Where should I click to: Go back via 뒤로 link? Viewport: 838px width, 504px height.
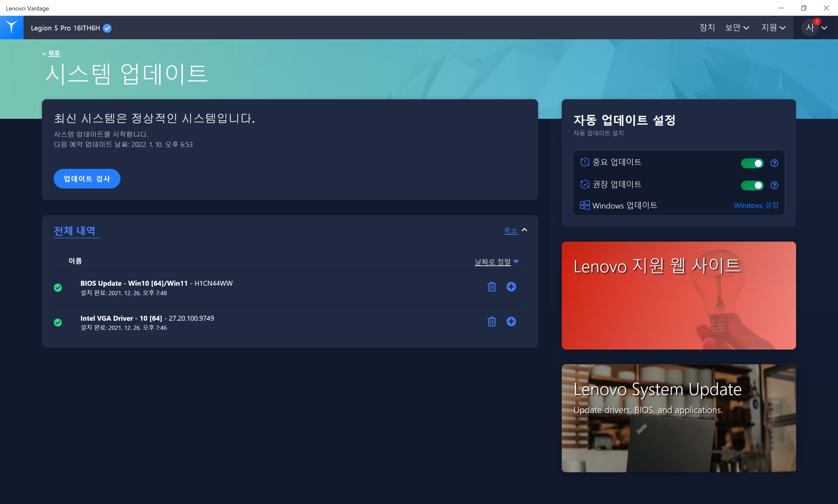[54, 53]
